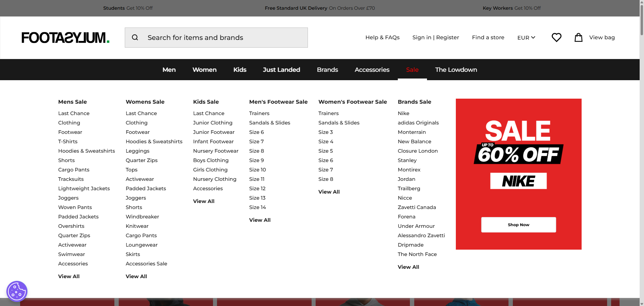Open the Men navigation menu
The image size is (644, 306).
point(169,70)
